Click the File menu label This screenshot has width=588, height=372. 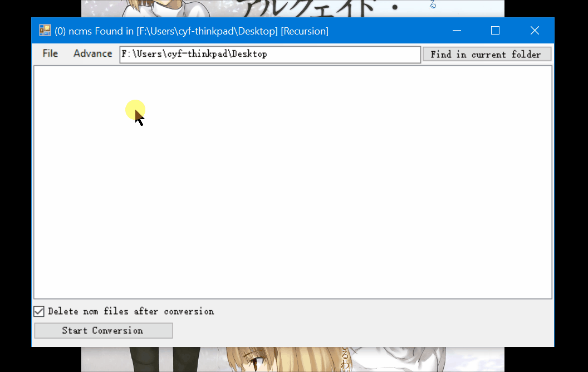(50, 53)
